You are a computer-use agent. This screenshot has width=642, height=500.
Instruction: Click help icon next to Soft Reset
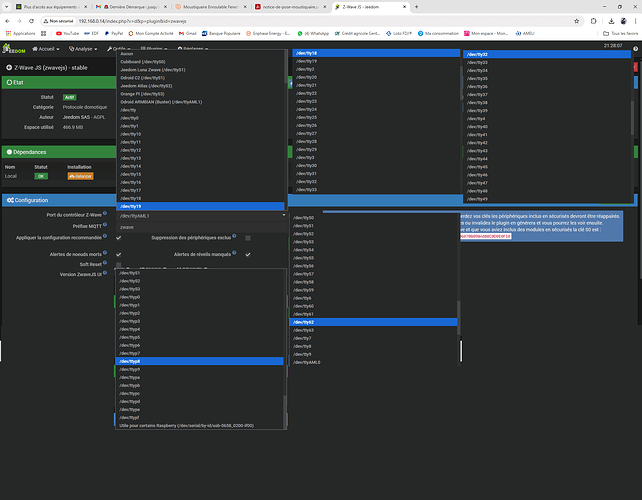click(x=105, y=262)
